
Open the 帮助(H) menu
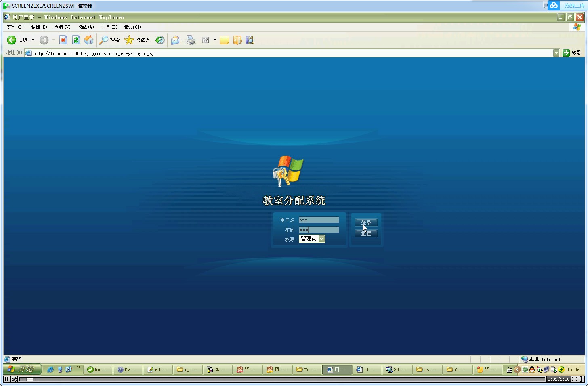(132, 27)
